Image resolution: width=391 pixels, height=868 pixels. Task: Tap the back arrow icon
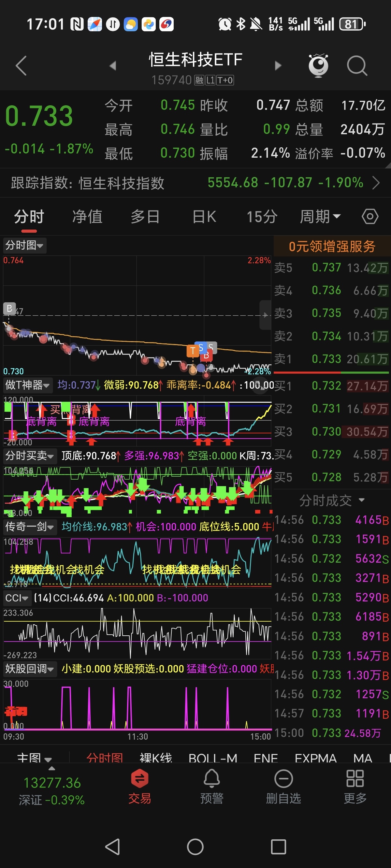coord(21,66)
